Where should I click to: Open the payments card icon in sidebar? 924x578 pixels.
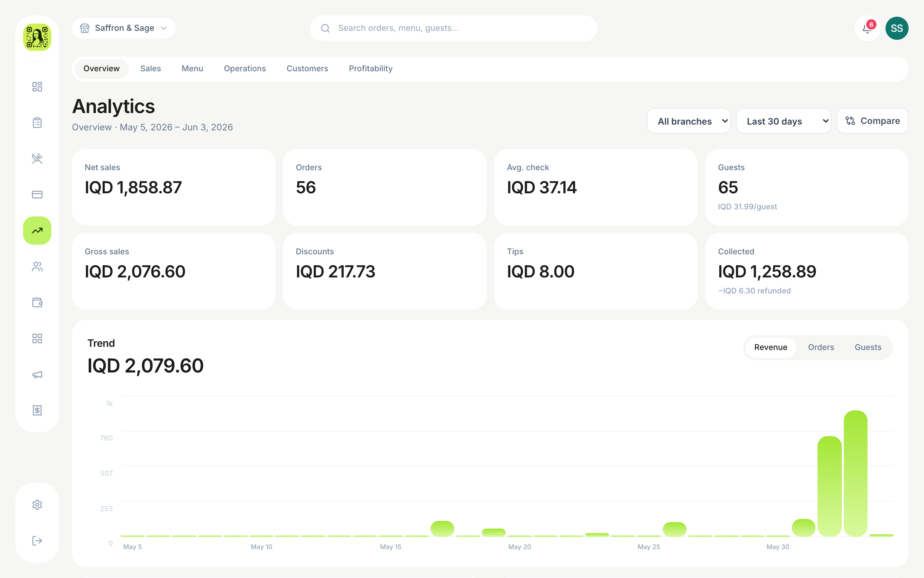click(37, 195)
